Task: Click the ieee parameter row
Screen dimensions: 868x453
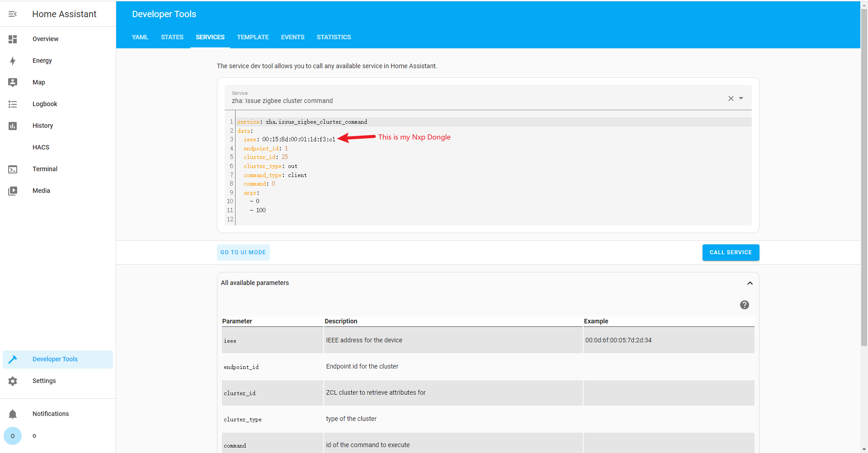Action: pyautogui.click(x=488, y=341)
